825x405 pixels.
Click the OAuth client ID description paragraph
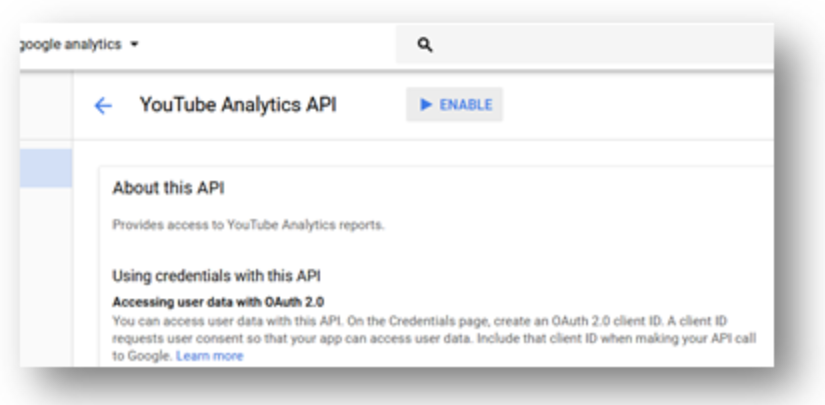tap(434, 338)
